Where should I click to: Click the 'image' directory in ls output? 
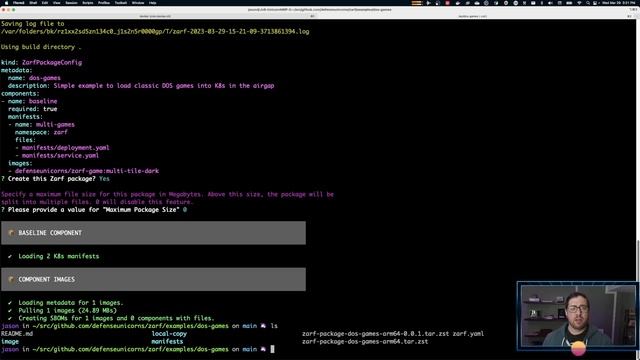click(x=10, y=341)
